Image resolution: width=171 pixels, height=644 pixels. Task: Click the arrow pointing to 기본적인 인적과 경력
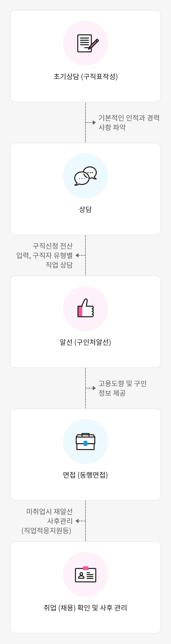(94, 123)
